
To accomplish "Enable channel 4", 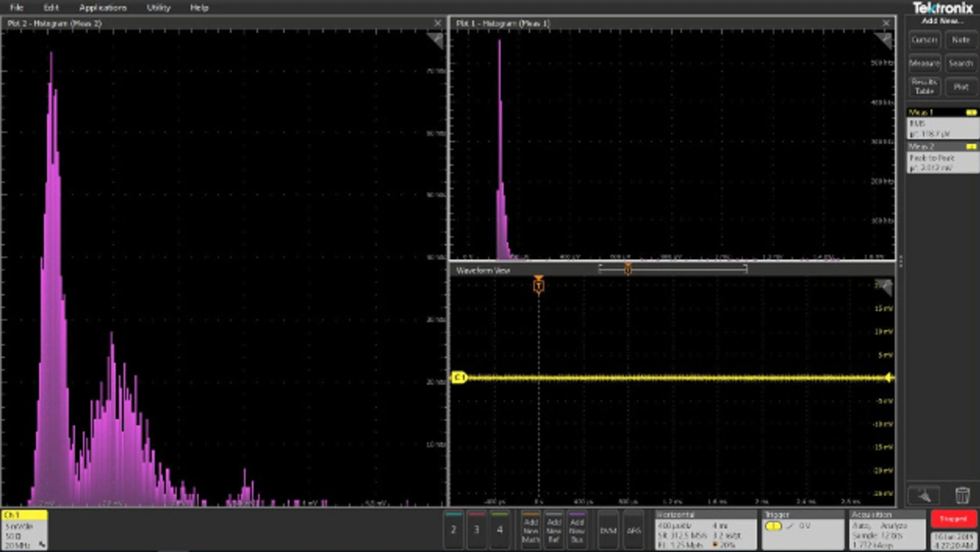I will (x=499, y=529).
